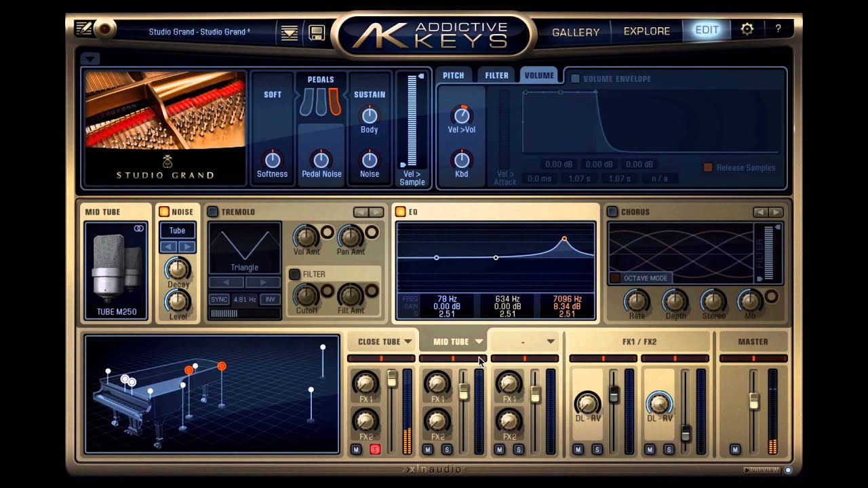868x488 pixels.
Task: Select next noise type arrow
Action: click(186, 247)
